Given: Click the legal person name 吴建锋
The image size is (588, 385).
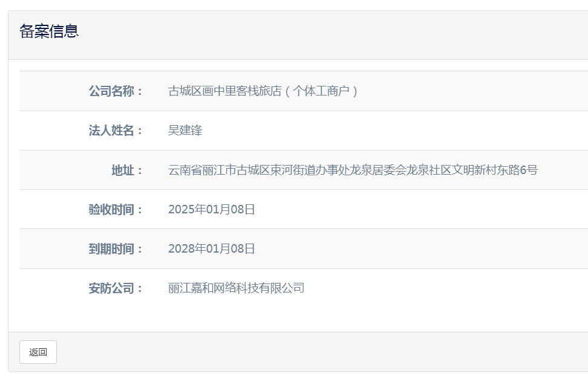Looking at the screenshot, I should tap(185, 131).
